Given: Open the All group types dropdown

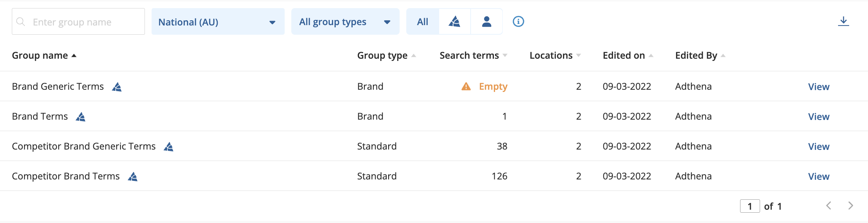Looking at the screenshot, I should 345,21.
